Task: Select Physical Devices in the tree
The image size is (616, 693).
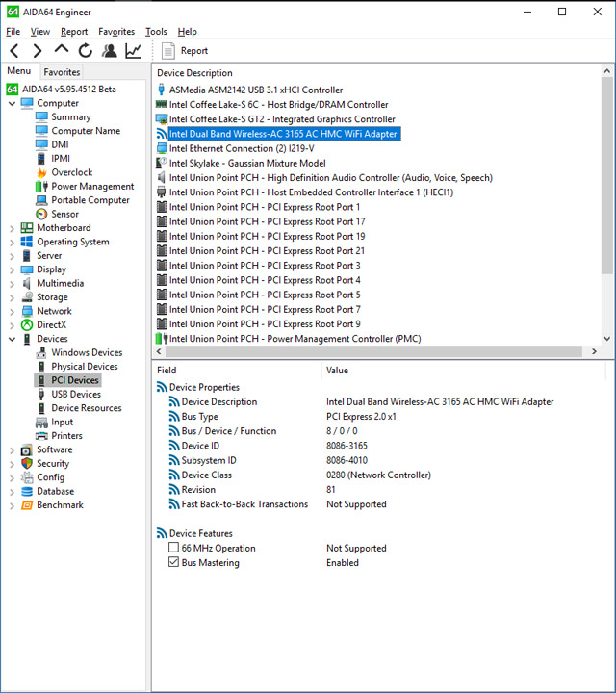Action: 85,367
